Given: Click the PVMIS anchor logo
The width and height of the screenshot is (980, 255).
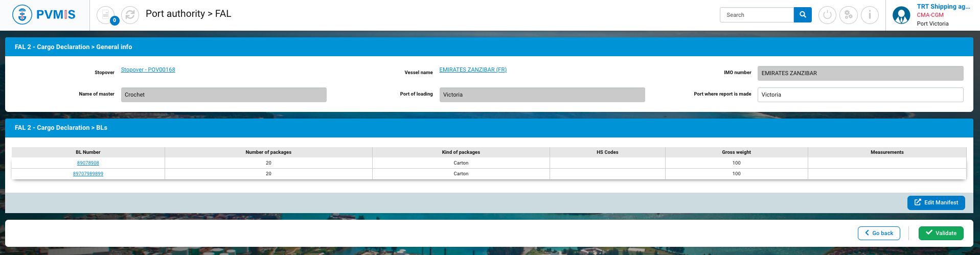Looking at the screenshot, I should click(22, 15).
